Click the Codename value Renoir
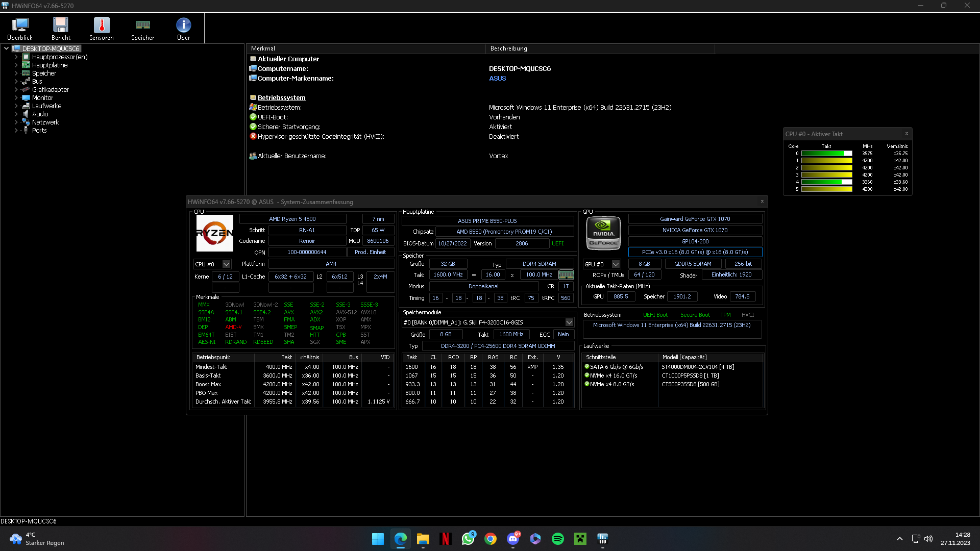The width and height of the screenshot is (980, 551). [x=307, y=241]
